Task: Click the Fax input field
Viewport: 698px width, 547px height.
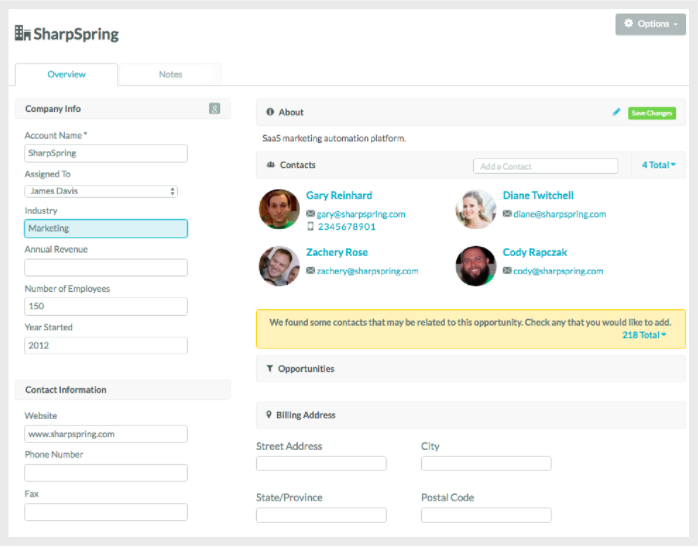Action: (x=106, y=512)
